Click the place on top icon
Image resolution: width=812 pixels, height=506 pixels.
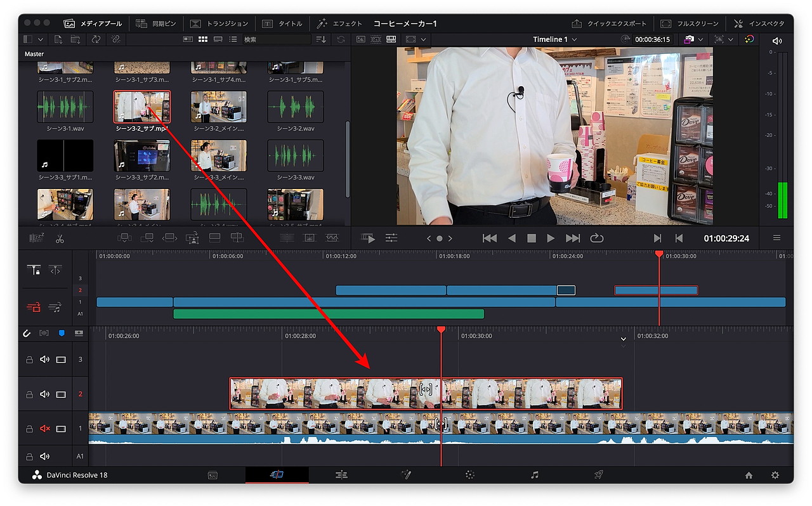(x=214, y=238)
